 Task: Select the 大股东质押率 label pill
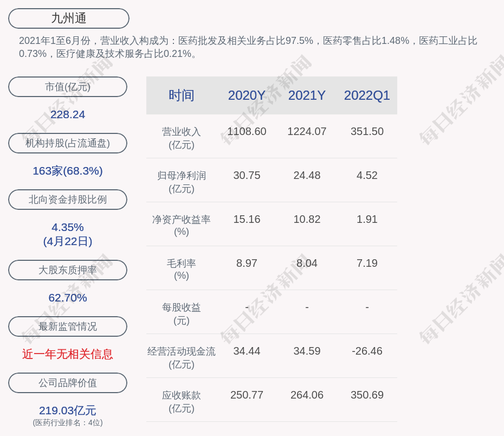click(x=68, y=270)
